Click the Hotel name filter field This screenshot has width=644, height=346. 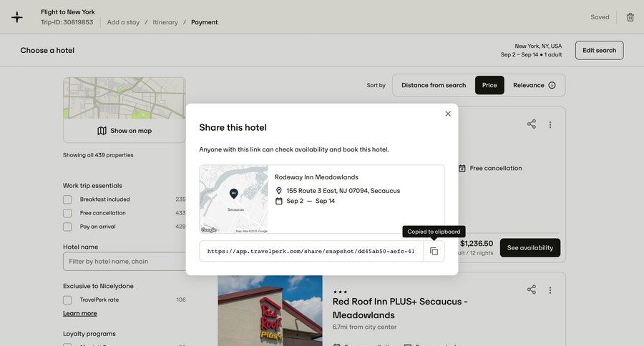coord(123,261)
